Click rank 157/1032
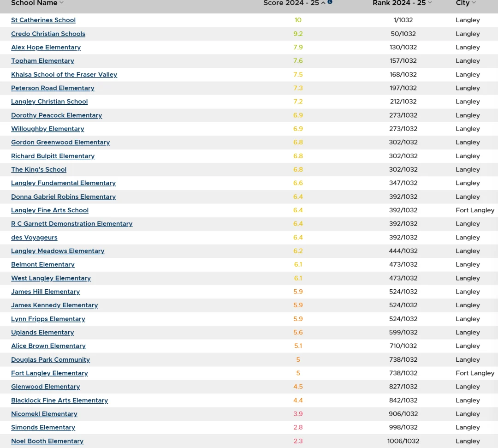 point(403,61)
